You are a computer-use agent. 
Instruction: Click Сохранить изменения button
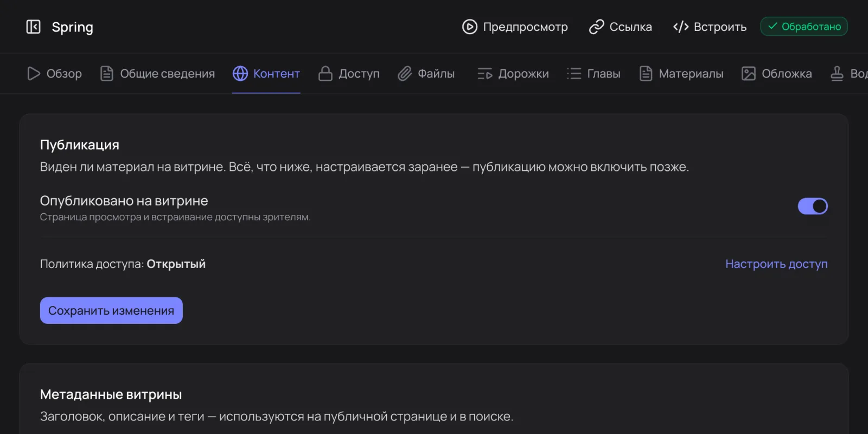pos(111,310)
